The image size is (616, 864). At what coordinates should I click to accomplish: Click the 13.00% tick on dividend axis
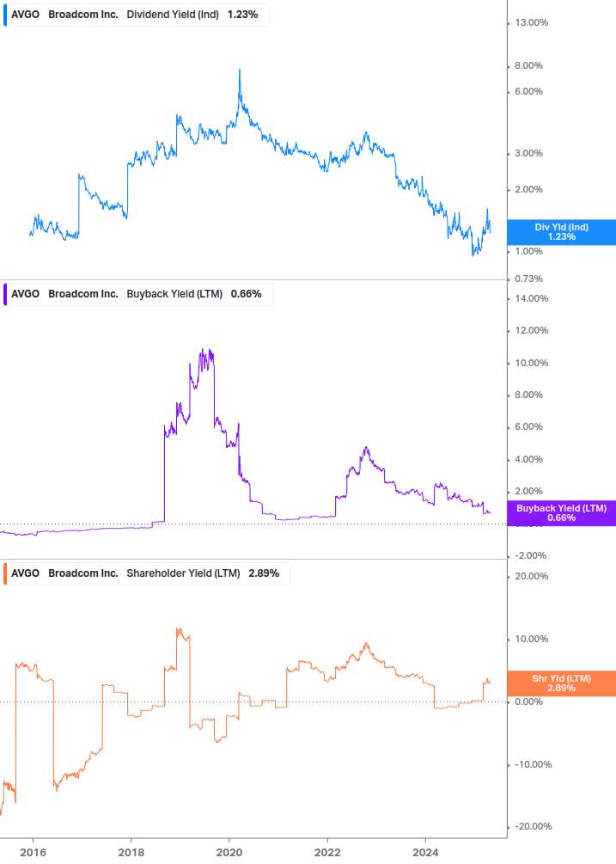point(531,22)
